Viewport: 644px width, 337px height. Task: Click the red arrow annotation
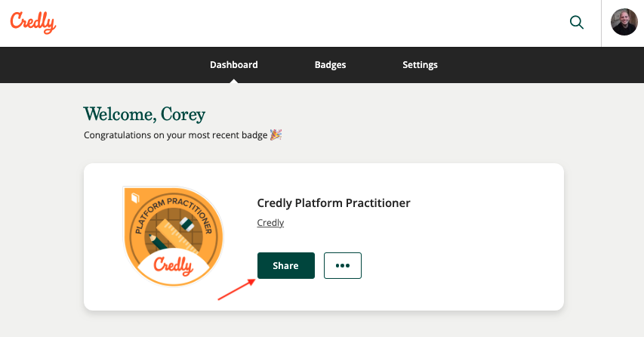236,289
